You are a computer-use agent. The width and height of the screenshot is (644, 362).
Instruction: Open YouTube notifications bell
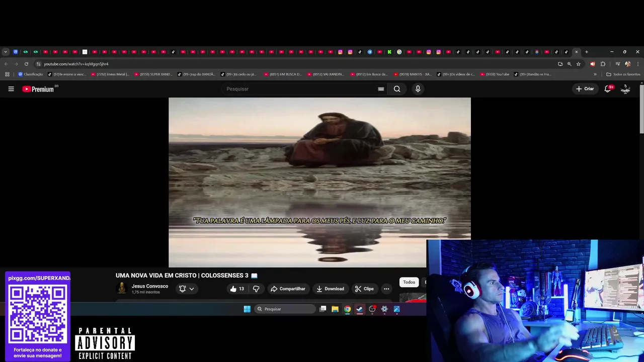pos(608,89)
